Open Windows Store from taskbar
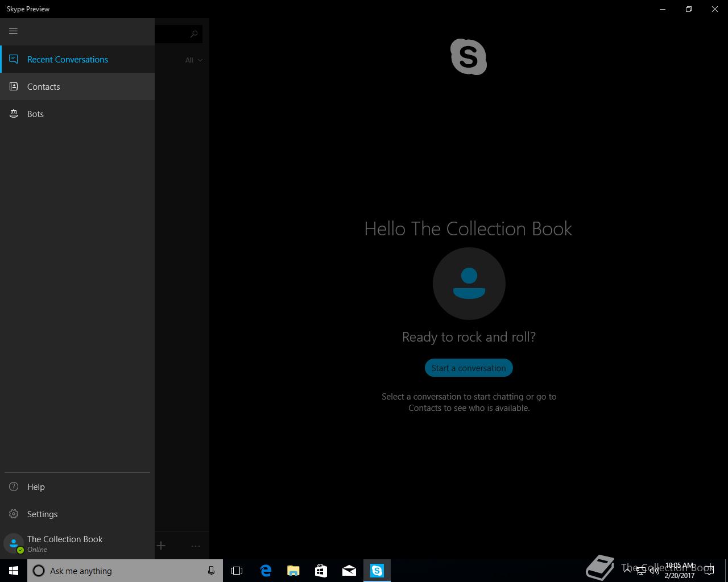This screenshot has width=728, height=582. tap(321, 571)
